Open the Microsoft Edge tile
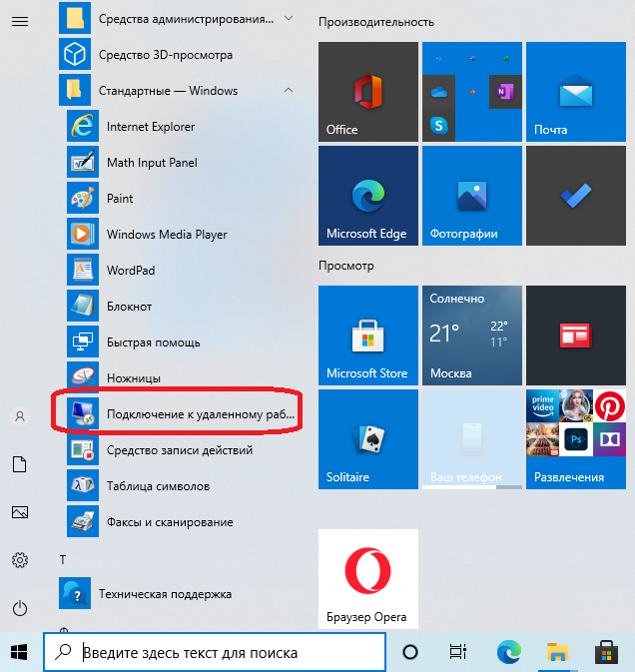This screenshot has height=672, width=635. (x=368, y=196)
